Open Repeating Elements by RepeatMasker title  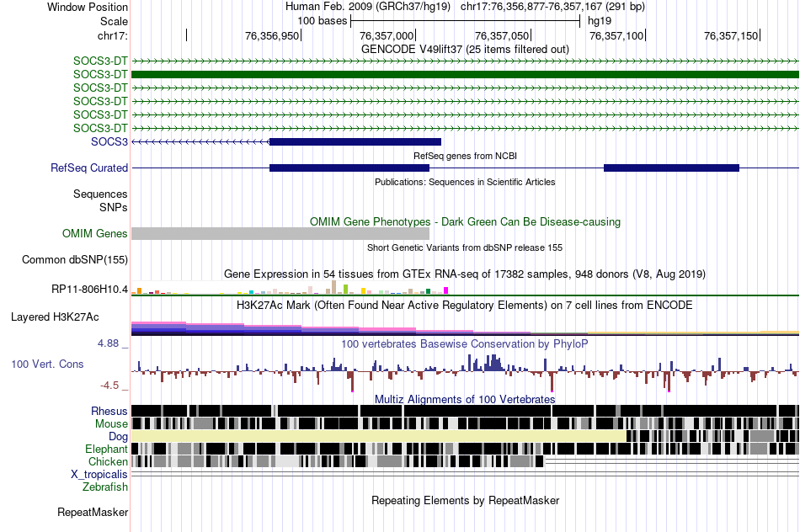click(465, 500)
